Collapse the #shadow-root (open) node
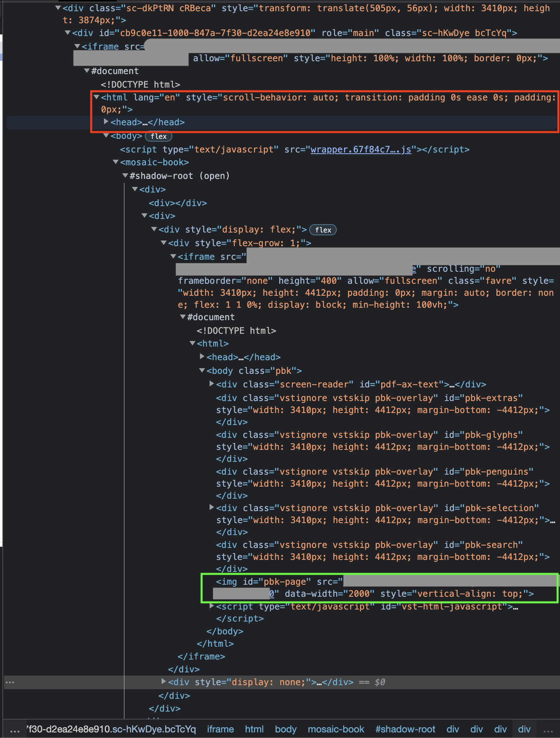The height and width of the screenshot is (738, 560). tap(125, 175)
